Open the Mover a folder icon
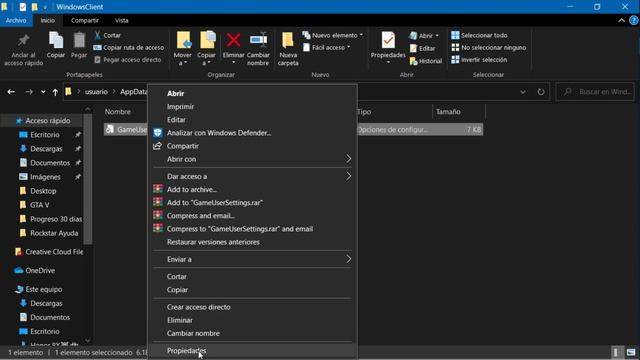640x360 pixels. pyautogui.click(x=183, y=40)
